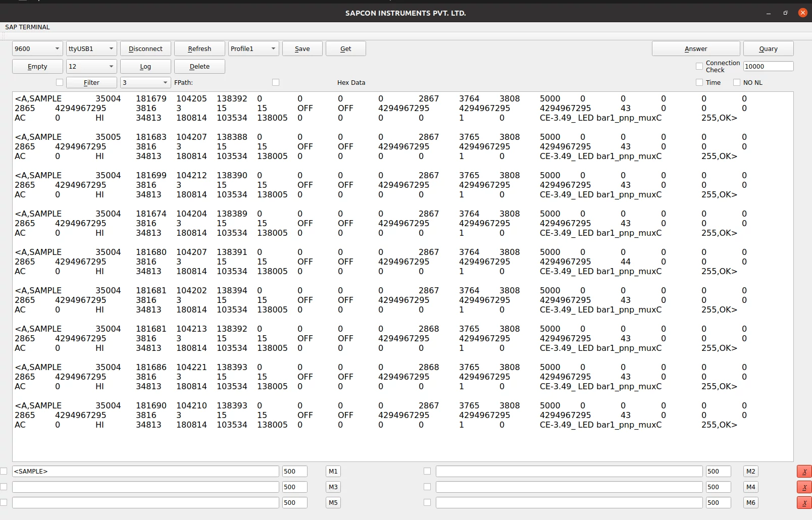Viewport: 812px width, 520px height.
Task: Click the Empty button
Action: [x=37, y=66]
